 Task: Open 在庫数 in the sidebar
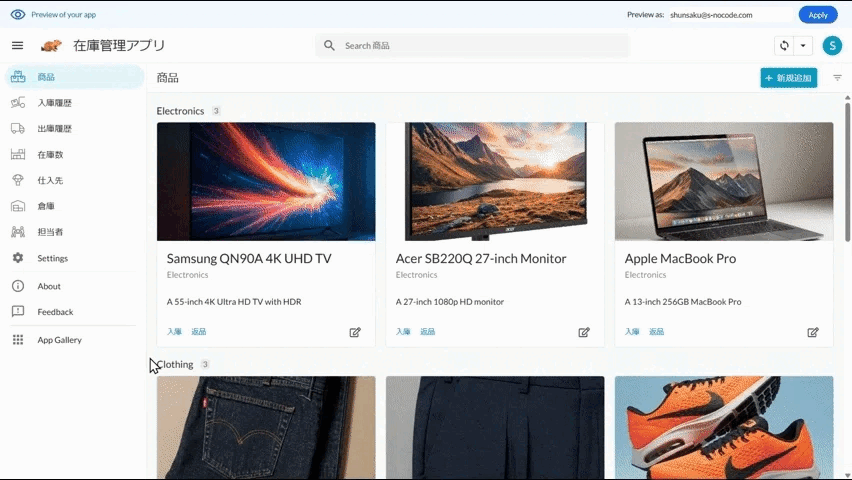tap(74, 155)
